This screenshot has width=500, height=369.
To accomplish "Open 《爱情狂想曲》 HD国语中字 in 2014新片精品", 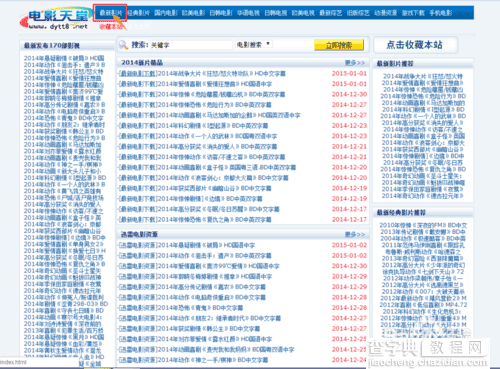I will click(214, 84).
